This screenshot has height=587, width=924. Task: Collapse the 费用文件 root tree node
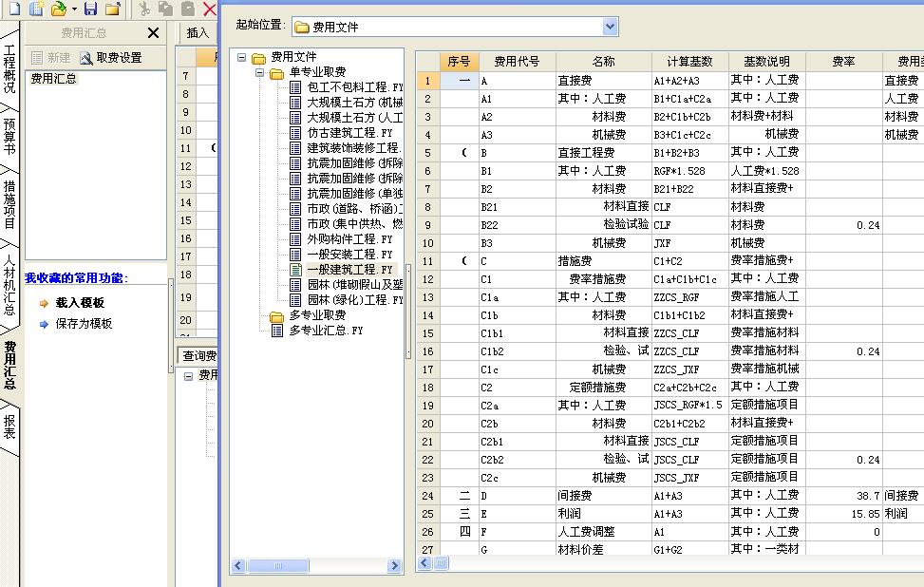[241, 57]
